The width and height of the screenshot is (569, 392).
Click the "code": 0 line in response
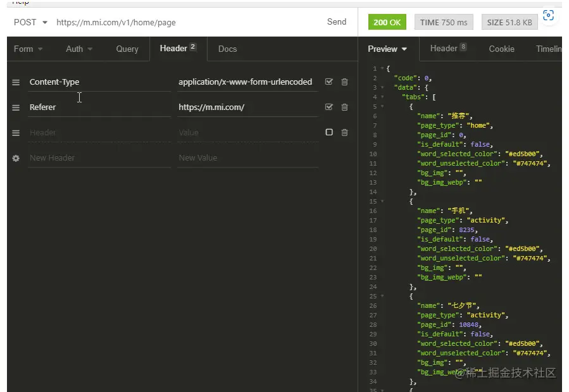click(x=413, y=78)
